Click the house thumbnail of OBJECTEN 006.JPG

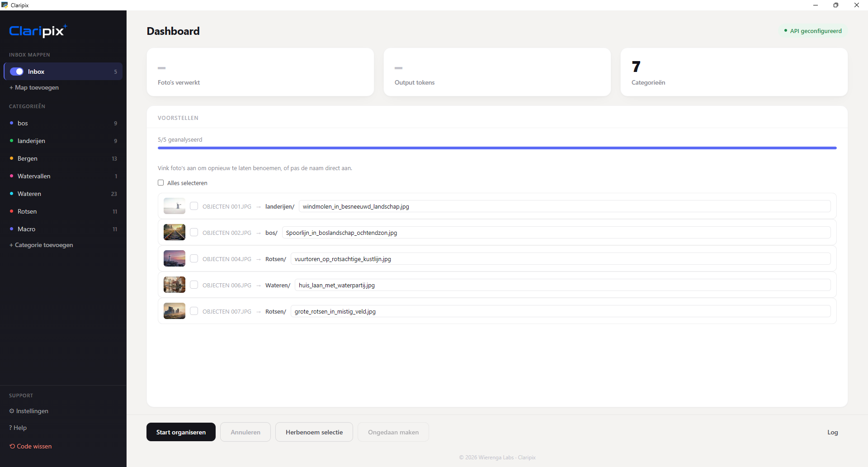point(175,285)
